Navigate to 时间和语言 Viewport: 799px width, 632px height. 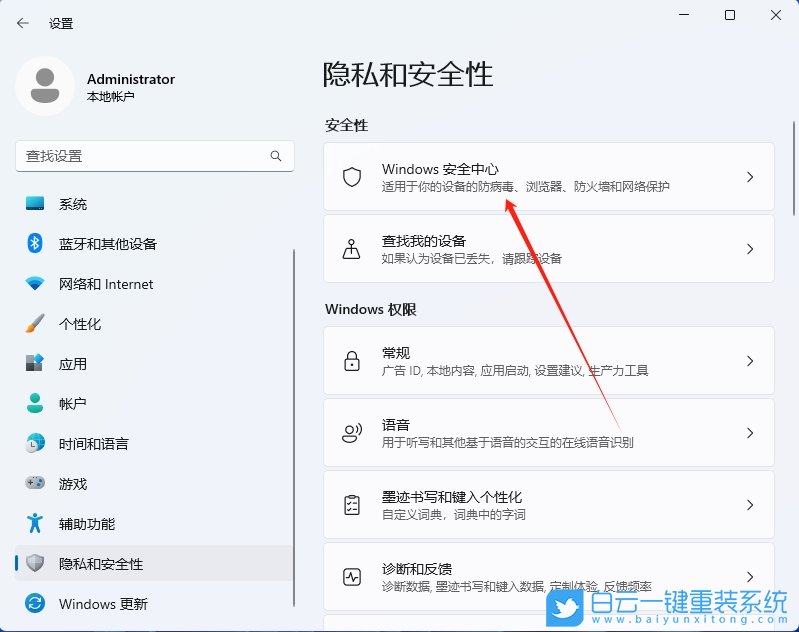click(x=154, y=443)
